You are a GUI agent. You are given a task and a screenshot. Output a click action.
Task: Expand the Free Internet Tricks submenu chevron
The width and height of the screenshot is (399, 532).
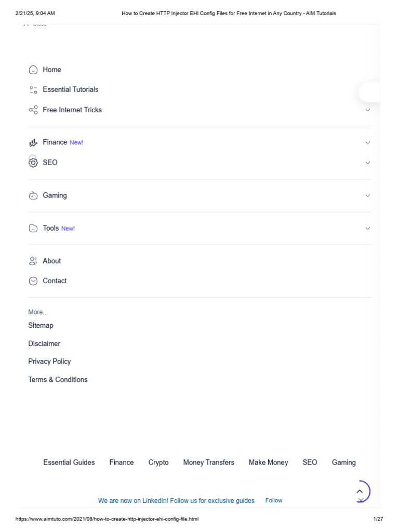coord(368,110)
